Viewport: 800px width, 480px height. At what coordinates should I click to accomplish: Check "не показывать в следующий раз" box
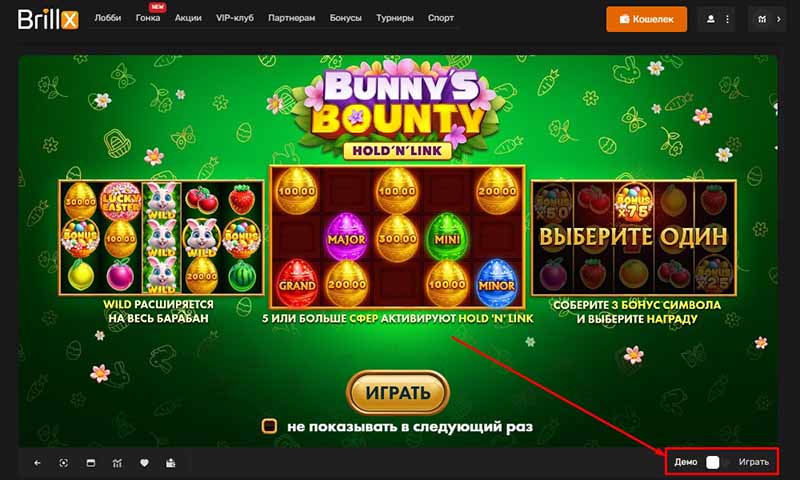point(269,426)
